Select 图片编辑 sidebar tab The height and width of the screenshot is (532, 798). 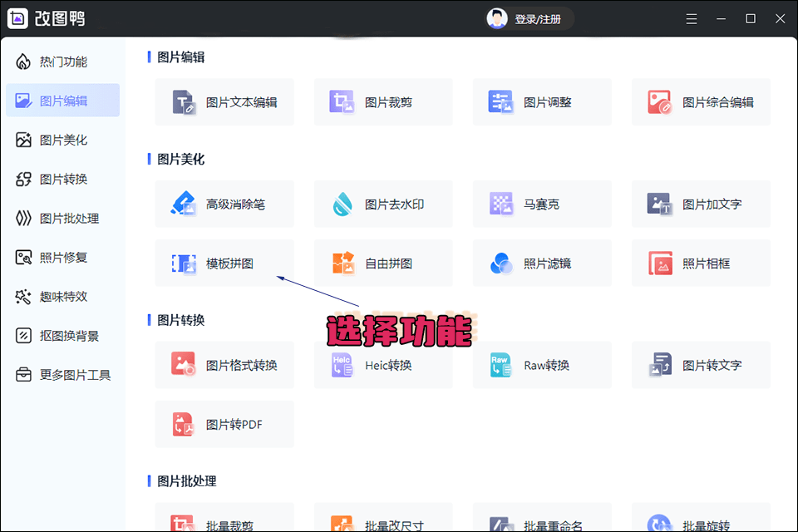pyautogui.click(x=62, y=101)
